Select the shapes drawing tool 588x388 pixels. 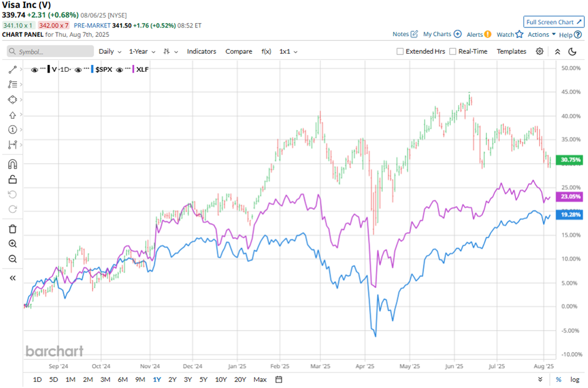[13, 99]
